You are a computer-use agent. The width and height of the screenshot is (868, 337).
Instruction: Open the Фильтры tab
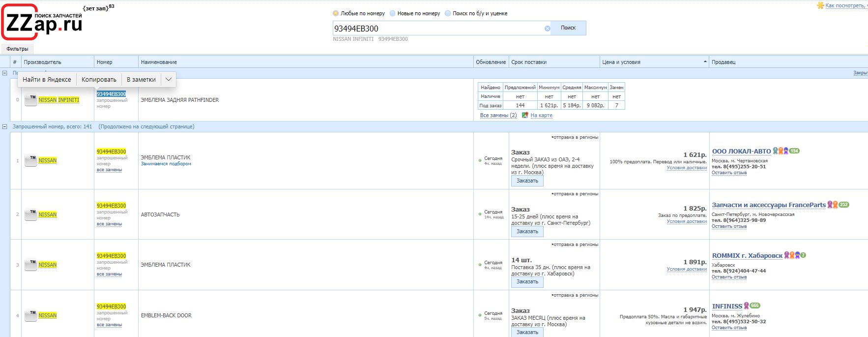pyautogui.click(x=17, y=49)
